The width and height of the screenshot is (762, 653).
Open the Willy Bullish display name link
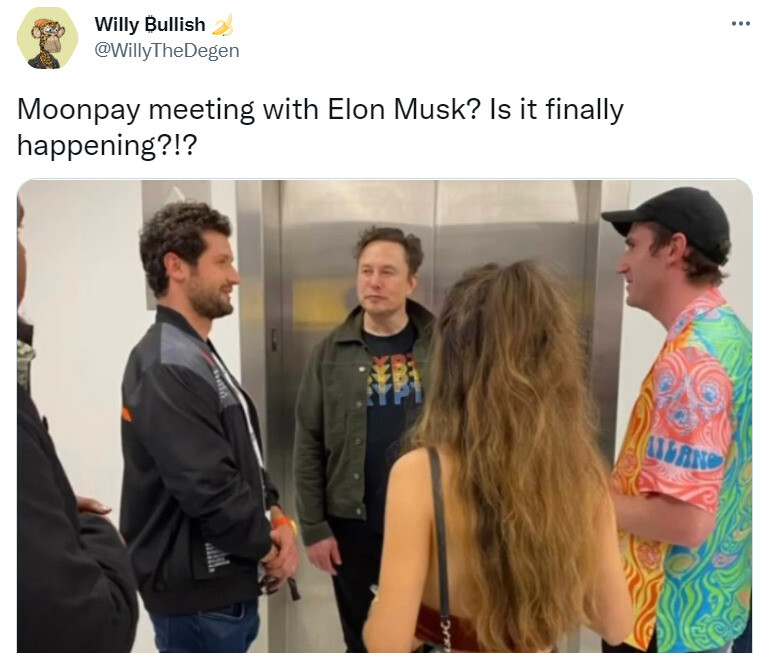point(150,24)
